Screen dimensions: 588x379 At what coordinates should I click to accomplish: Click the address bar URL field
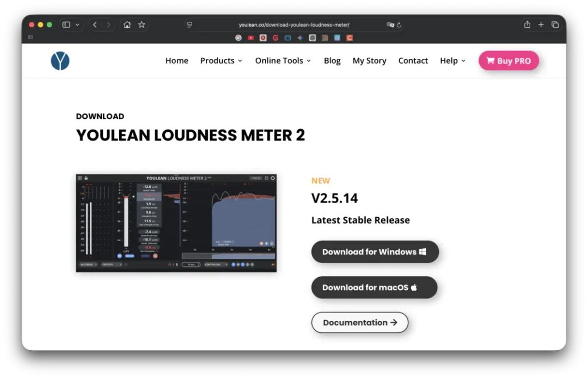(295, 25)
